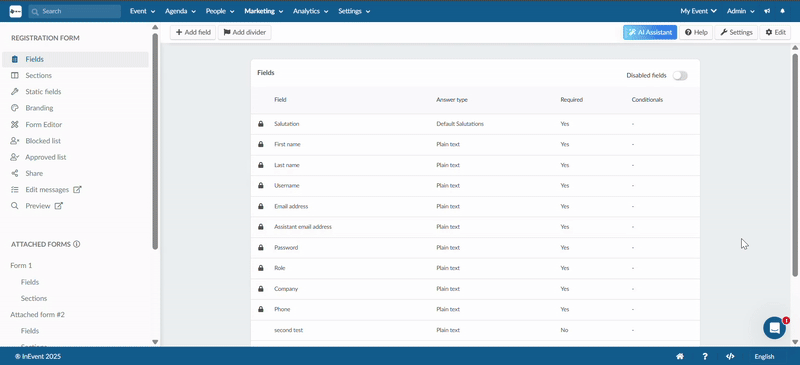
Task: Expand the Analytics menu
Action: click(x=310, y=11)
